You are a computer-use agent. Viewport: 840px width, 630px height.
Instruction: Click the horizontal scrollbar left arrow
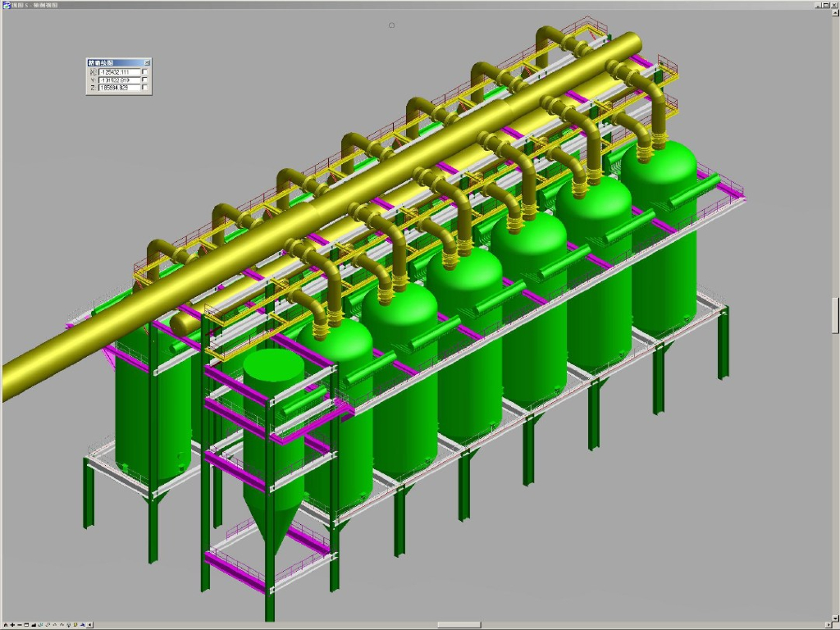[89, 625]
